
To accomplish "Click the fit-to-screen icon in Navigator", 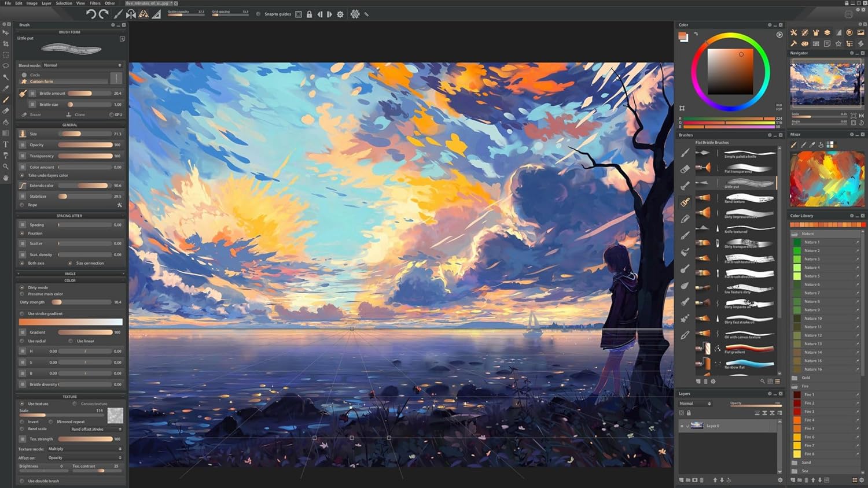I will (854, 116).
